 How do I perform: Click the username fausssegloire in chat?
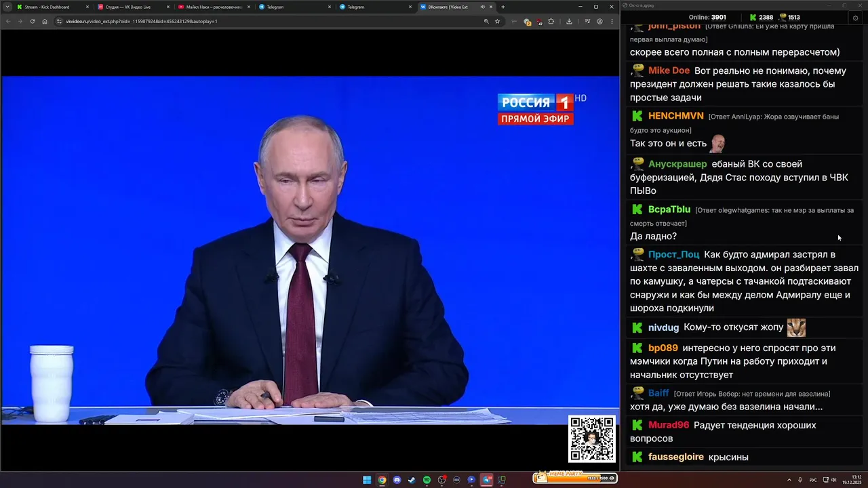[x=676, y=457]
